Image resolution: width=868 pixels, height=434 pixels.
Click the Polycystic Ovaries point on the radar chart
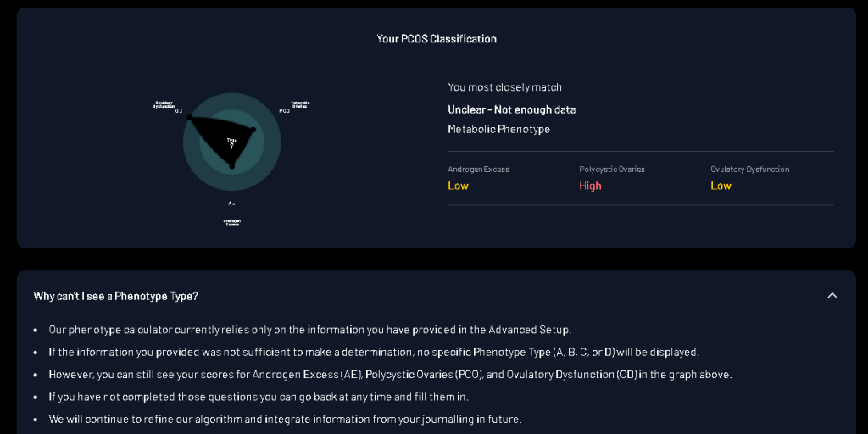253,130
